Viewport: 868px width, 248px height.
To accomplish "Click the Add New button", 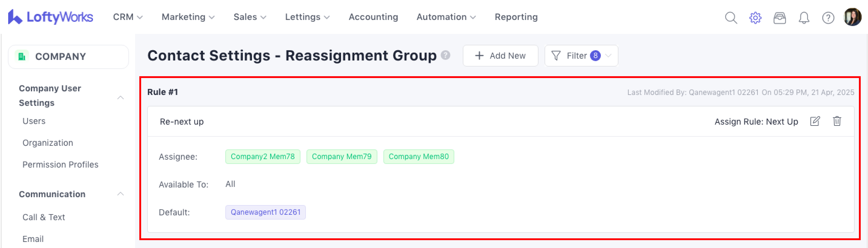I will [x=500, y=56].
